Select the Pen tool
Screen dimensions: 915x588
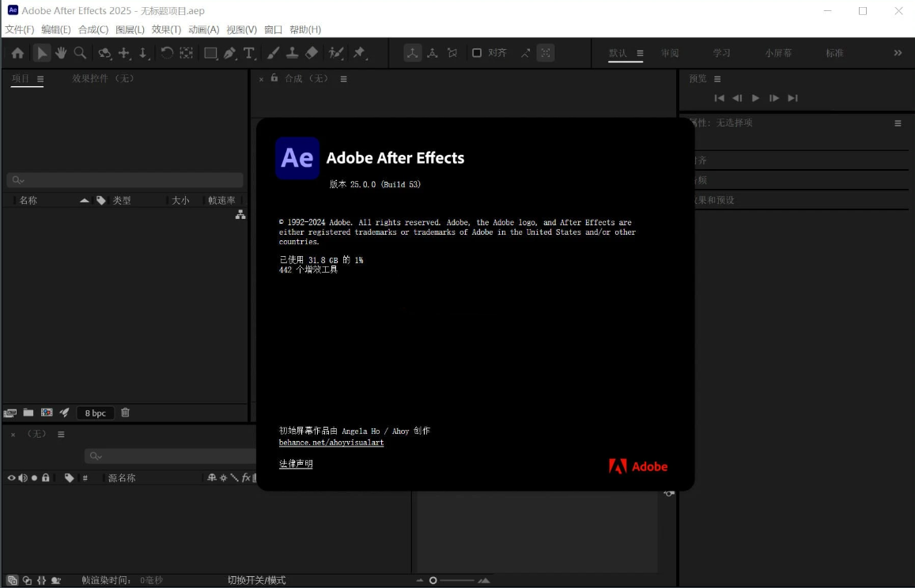coord(230,52)
